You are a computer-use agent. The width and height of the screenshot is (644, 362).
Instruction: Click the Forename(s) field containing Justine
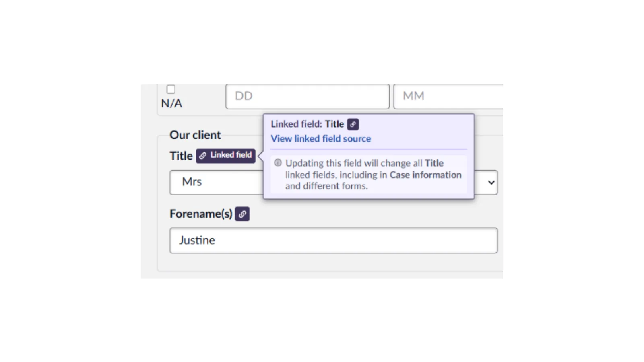click(x=334, y=241)
